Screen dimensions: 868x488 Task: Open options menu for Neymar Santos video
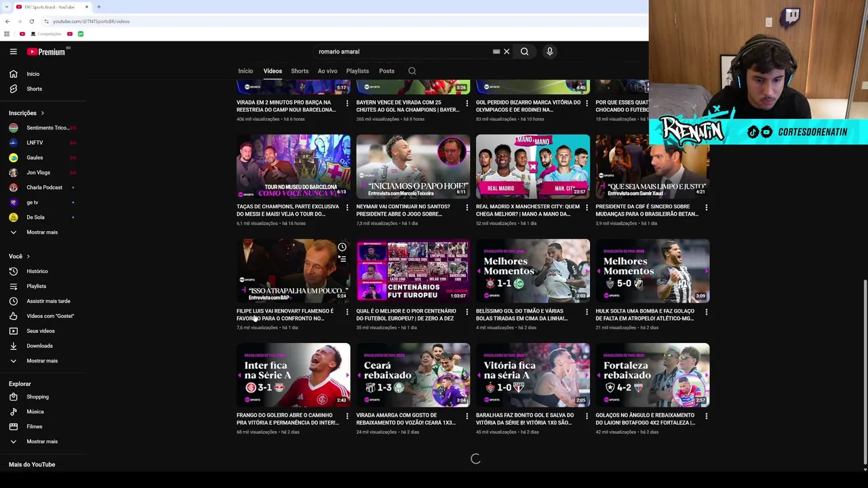coord(467,208)
